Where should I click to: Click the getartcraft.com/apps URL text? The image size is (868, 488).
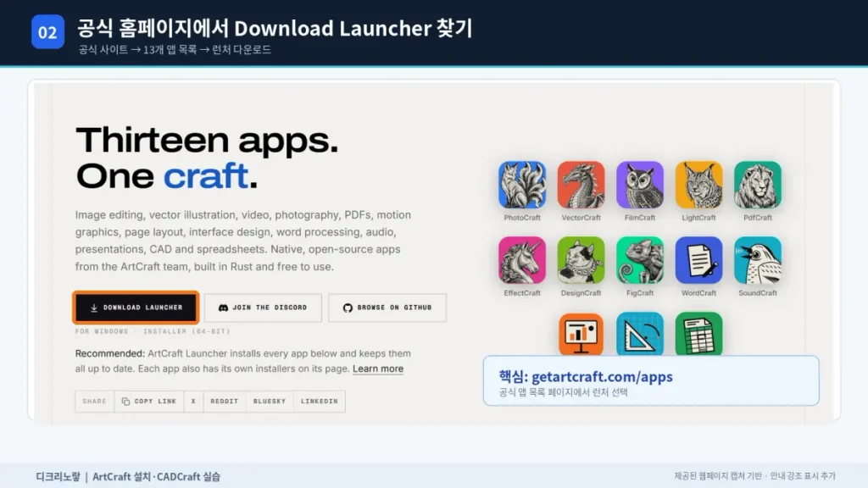pyautogui.click(x=602, y=377)
